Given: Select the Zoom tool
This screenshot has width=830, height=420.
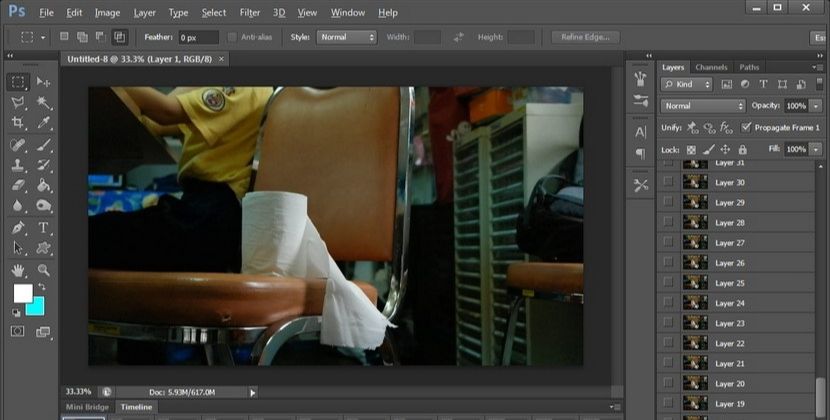Looking at the screenshot, I should pos(43,271).
